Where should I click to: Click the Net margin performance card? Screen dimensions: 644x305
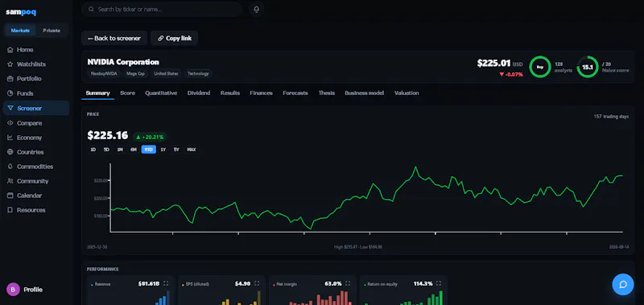pyautogui.click(x=312, y=291)
